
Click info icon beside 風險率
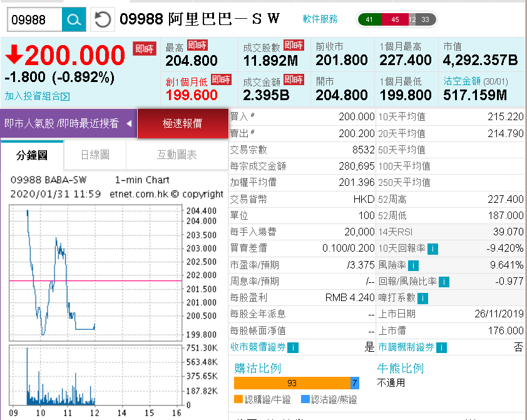tap(413, 265)
